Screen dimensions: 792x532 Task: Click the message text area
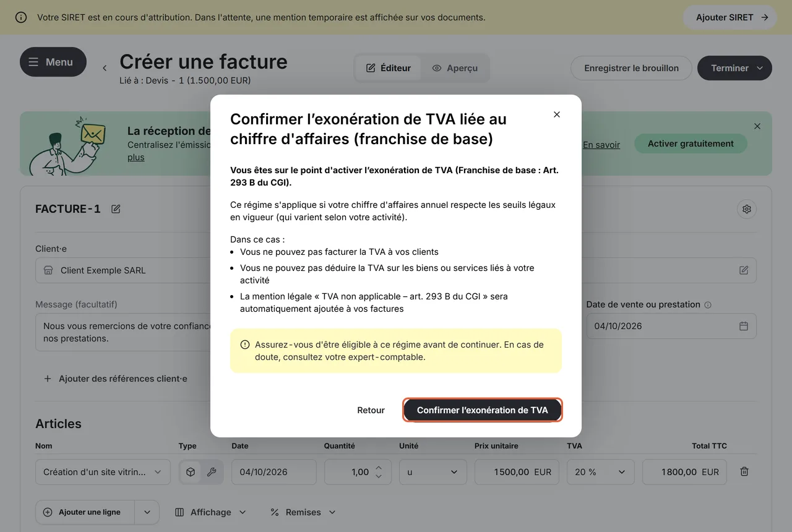tap(124, 332)
